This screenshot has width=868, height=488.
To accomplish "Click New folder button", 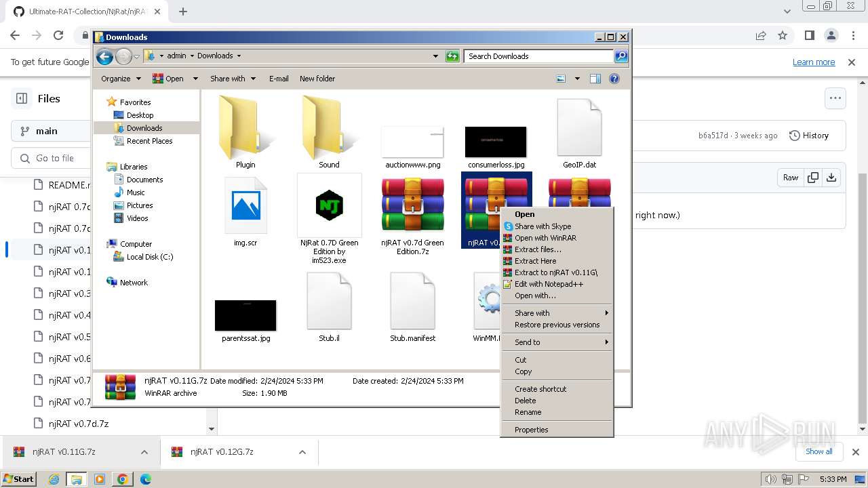I will click(x=317, y=79).
